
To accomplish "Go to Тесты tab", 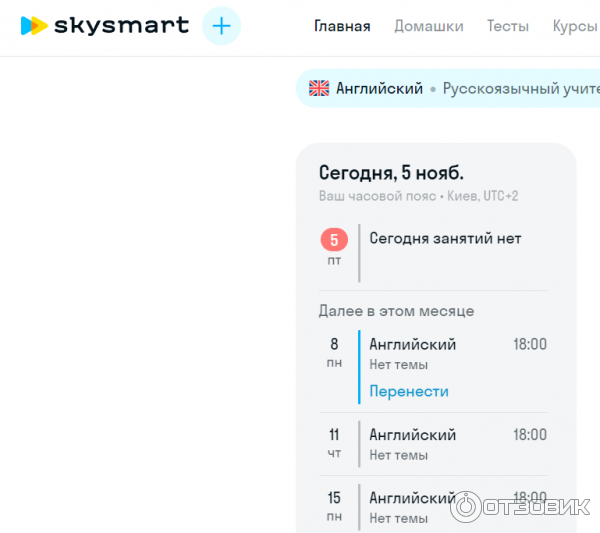I will tap(508, 26).
